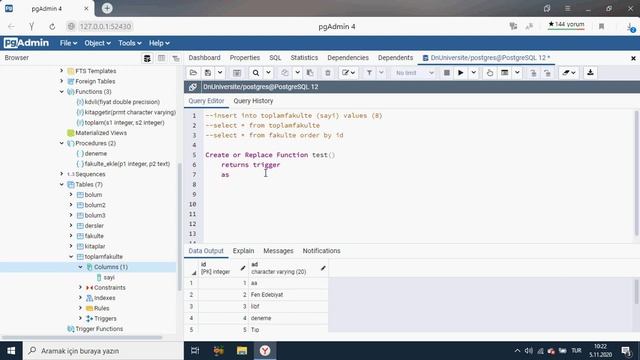Click the Paste rows icon
The width and height of the screenshot is (640, 360).
click(310, 73)
